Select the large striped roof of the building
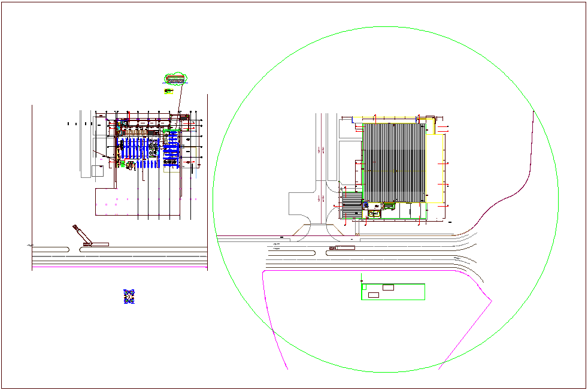 tap(394, 162)
